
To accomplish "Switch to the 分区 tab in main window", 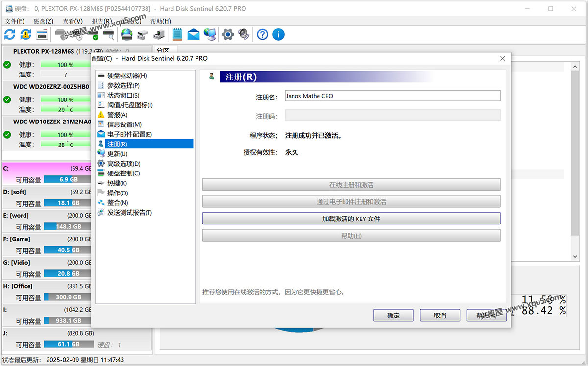I will point(163,50).
